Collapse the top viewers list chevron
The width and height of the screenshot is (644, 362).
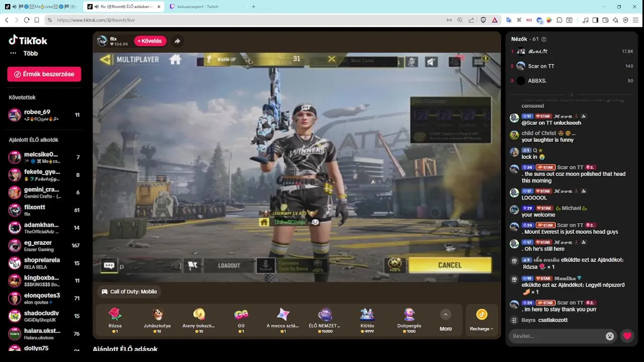pos(572,95)
